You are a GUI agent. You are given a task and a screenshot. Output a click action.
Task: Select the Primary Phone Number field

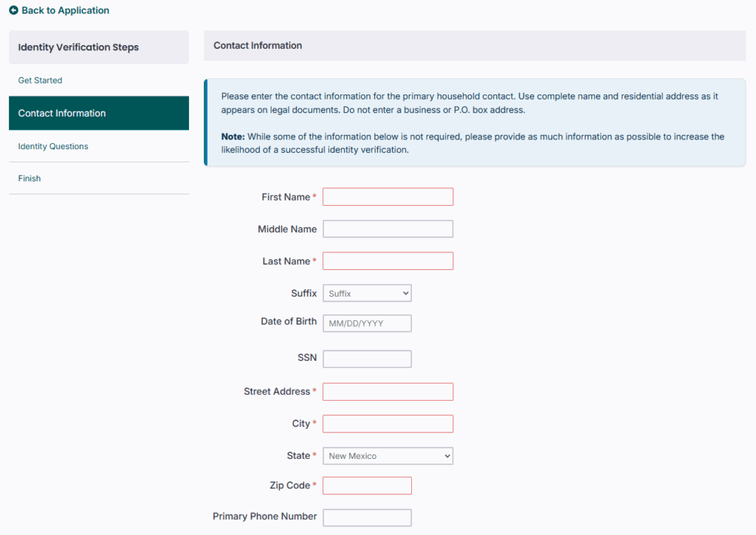click(367, 517)
